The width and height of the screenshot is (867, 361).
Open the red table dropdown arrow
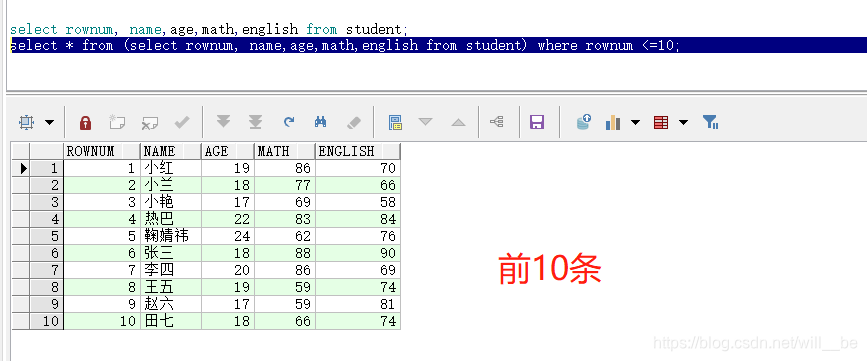(x=683, y=122)
